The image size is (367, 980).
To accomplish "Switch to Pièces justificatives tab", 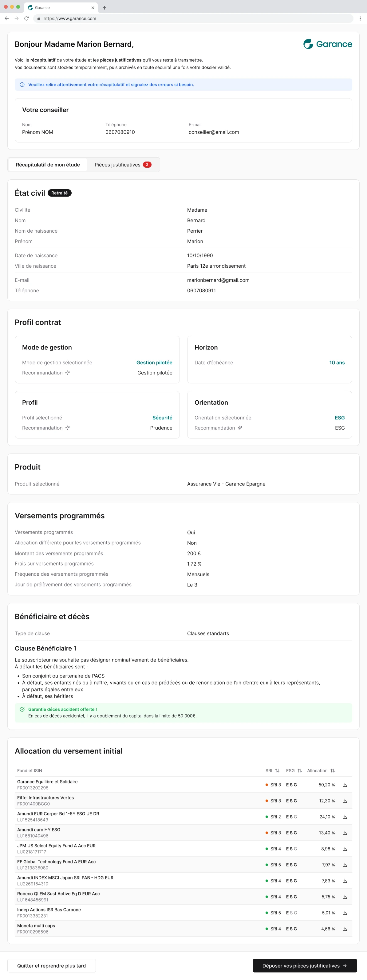I will click(123, 165).
